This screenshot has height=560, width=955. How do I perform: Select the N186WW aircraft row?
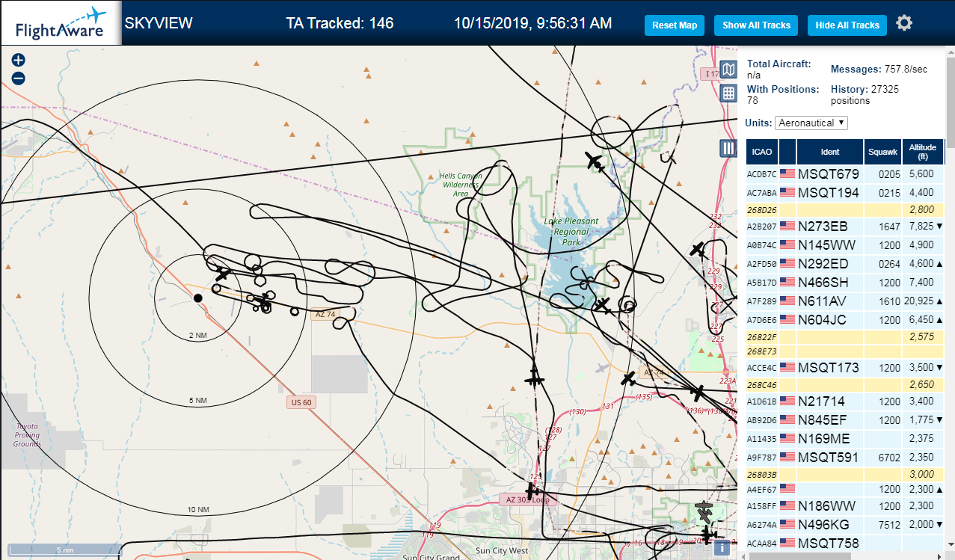(845, 505)
